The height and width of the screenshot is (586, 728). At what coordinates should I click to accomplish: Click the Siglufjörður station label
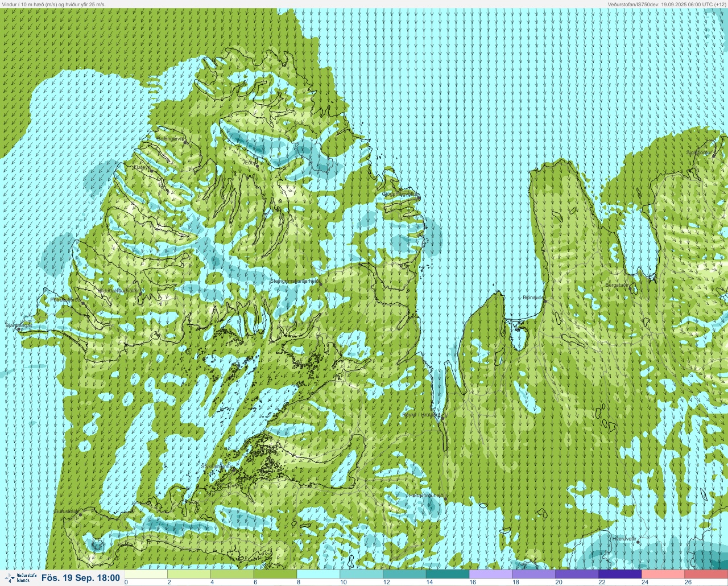click(699, 152)
